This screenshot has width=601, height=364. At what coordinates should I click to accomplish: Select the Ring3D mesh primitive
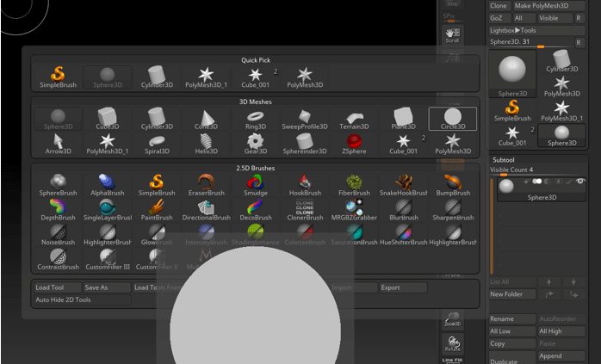256,119
